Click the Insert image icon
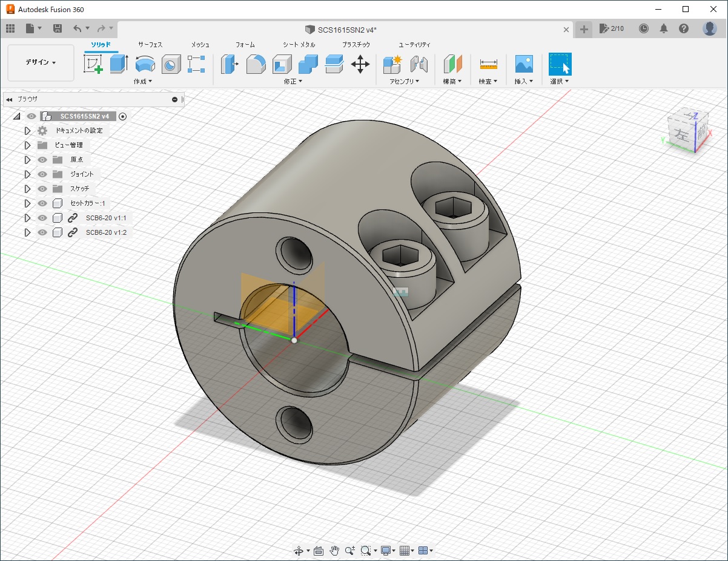This screenshot has width=728, height=561. [x=523, y=64]
